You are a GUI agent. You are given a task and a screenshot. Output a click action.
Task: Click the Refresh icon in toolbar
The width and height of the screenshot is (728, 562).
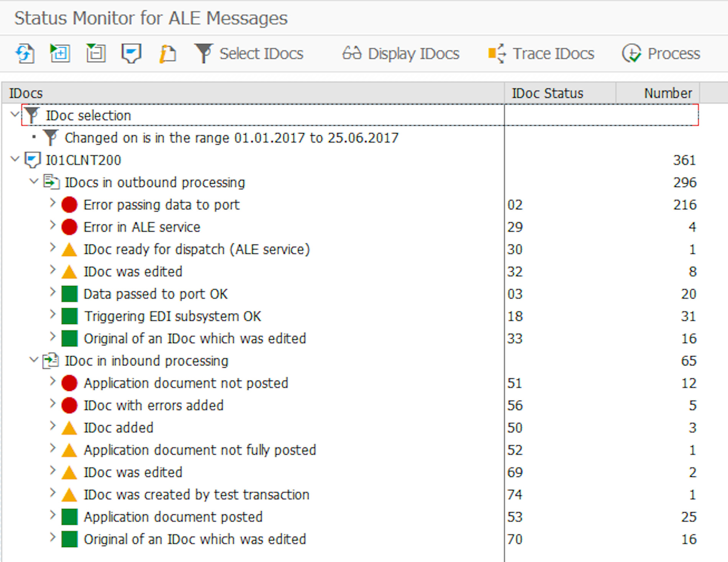pos(25,53)
